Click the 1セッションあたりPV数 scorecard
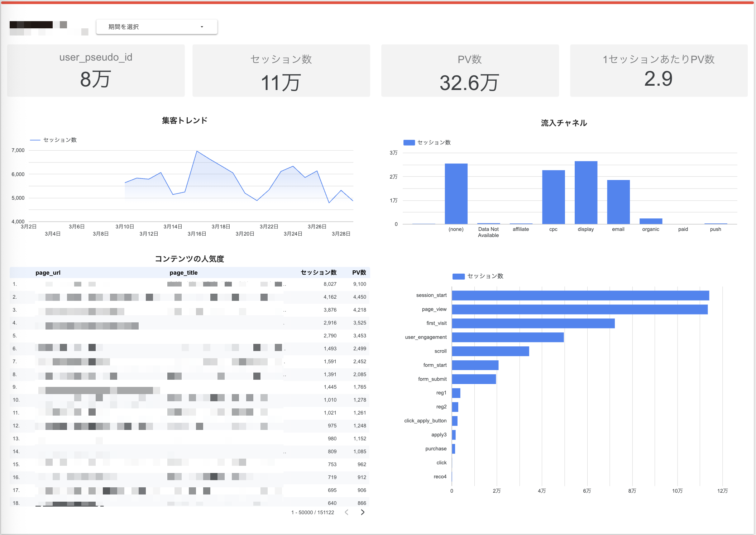This screenshot has width=756, height=535. (658, 71)
